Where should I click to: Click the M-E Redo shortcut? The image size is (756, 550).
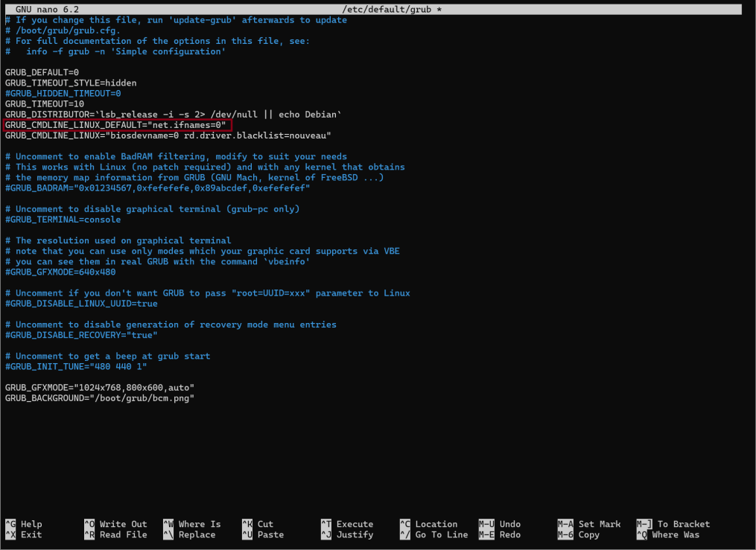[x=500, y=534]
